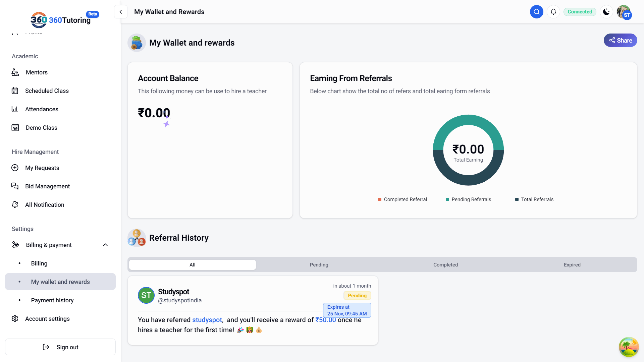Collapse sidebar with back chevron
The image size is (644, 362).
(121, 12)
